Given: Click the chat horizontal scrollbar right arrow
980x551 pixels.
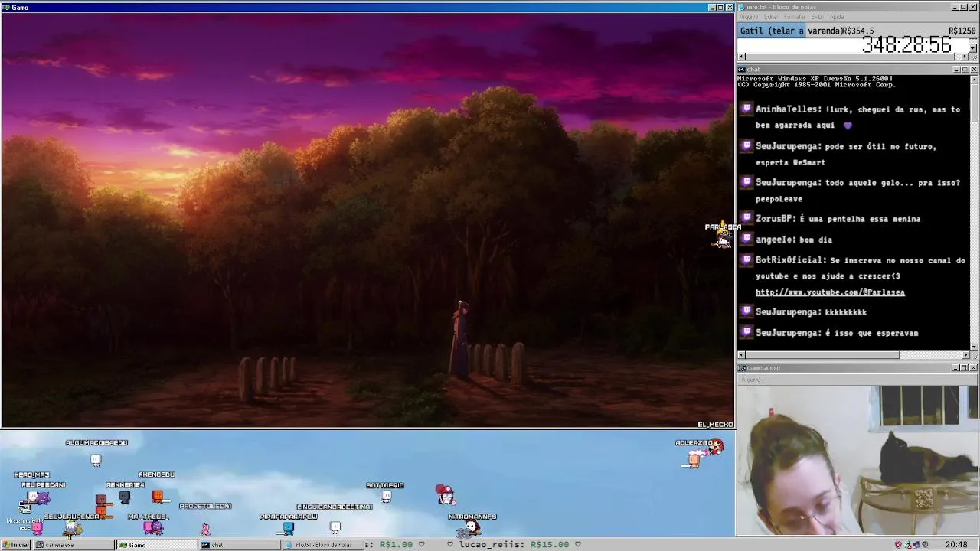Looking at the screenshot, I should tap(965, 355).
